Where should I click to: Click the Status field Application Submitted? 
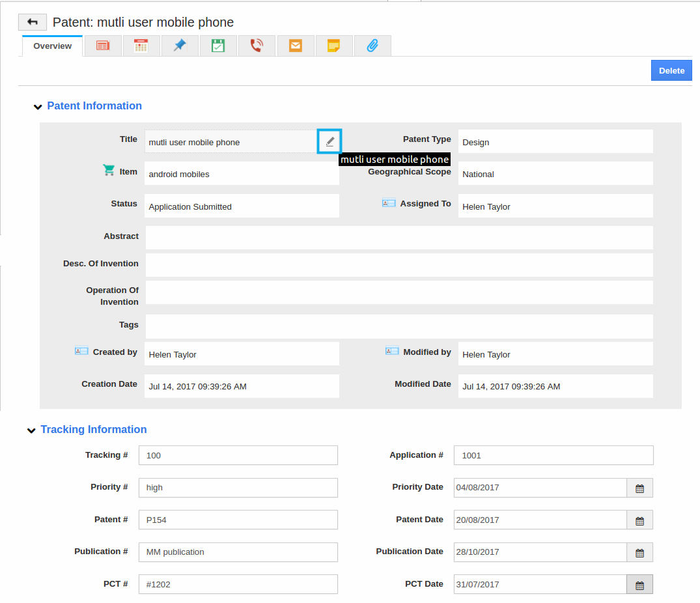point(242,206)
